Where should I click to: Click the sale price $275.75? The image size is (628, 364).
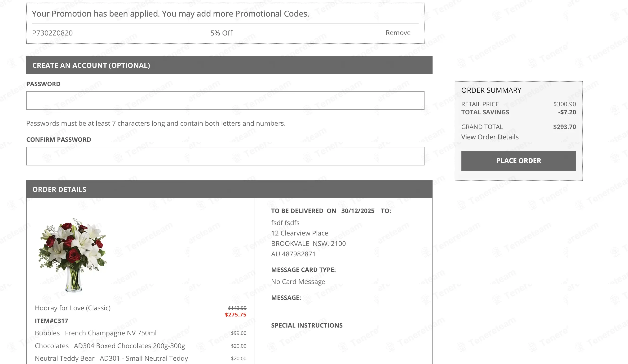235,315
